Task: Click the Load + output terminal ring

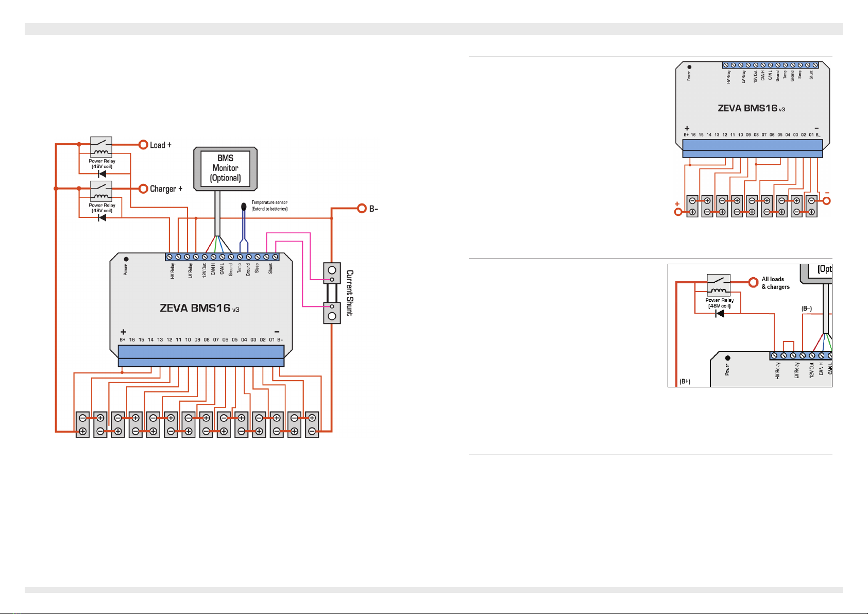Action: click(x=143, y=145)
